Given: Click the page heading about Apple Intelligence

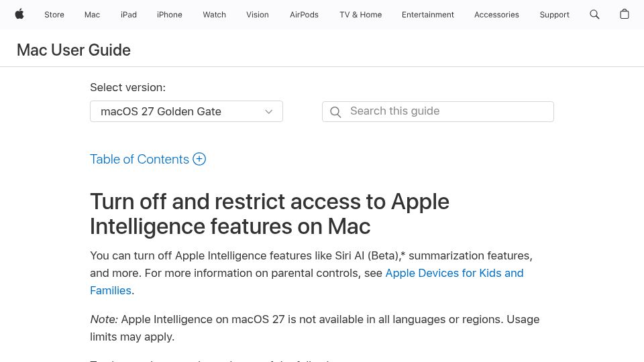Looking at the screenshot, I should [270, 214].
